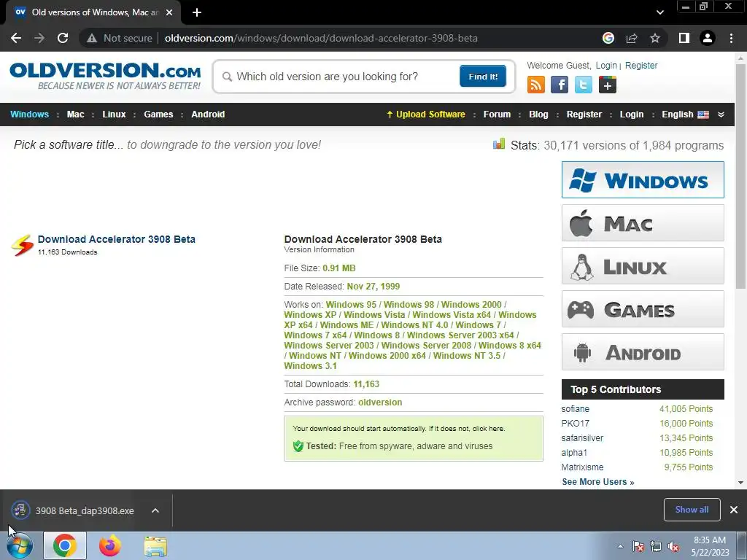
Task: Click the plus share icon
Action: tap(608, 85)
